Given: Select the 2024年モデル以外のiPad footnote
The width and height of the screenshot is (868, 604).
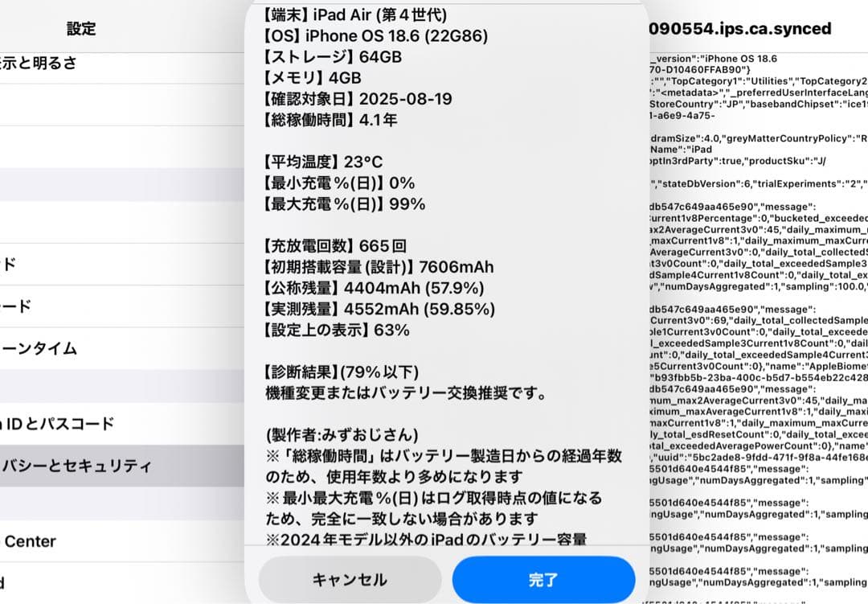Looking at the screenshot, I should 426,539.
